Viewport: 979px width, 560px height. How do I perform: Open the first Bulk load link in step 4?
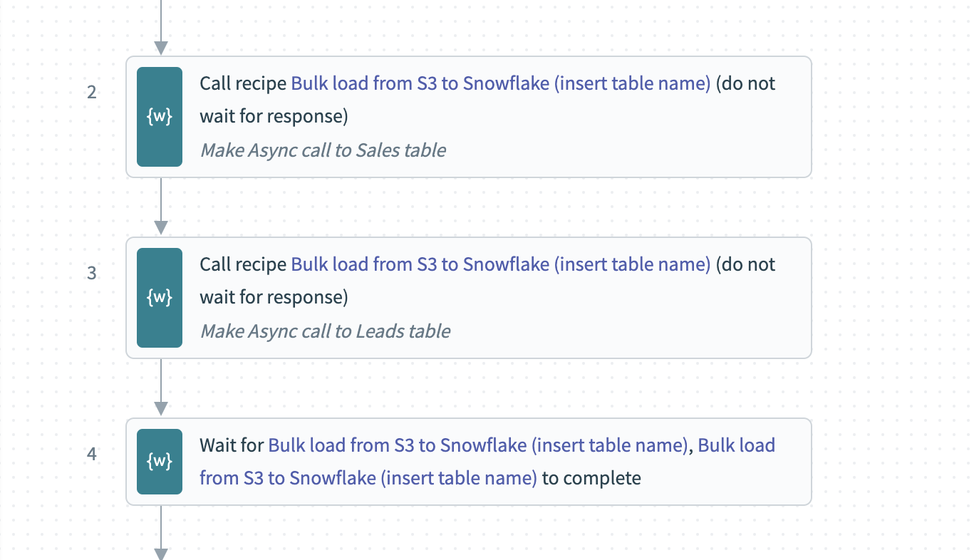[477, 445]
